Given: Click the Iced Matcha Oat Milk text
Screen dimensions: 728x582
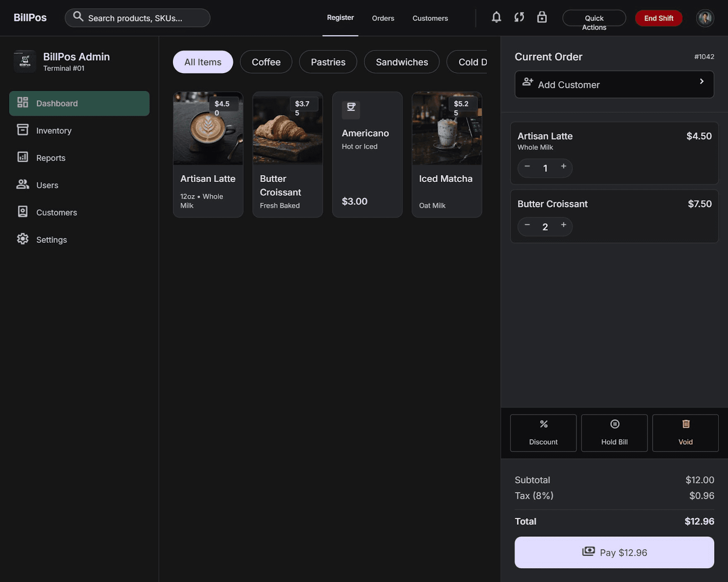Looking at the screenshot, I should 432,206.
